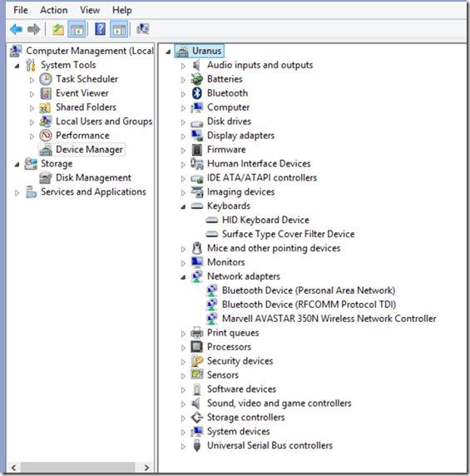Collapse the System Tools node
Image resolution: width=470 pixels, height=476 pixels.
click(17, 66)
